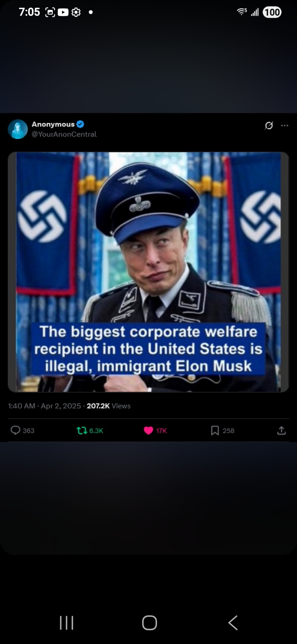Screen dimensions: 297x644
Task: Toggle the pink heart like icon
Action: click(148, 431)
